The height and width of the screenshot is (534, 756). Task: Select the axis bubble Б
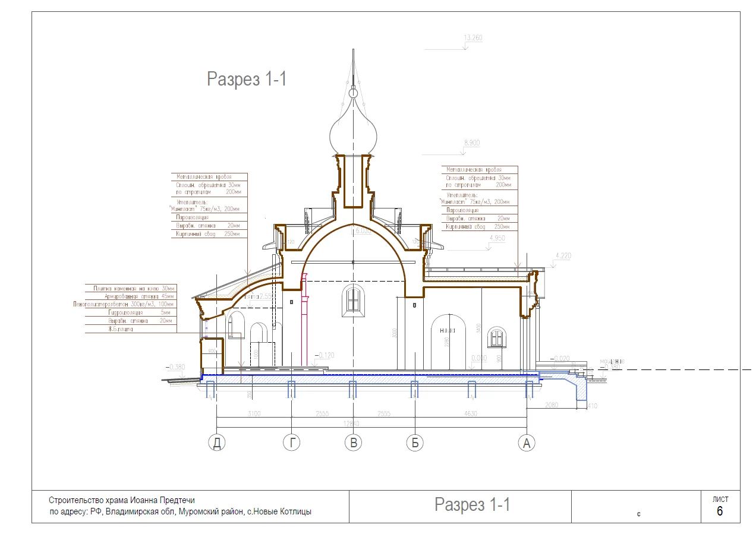[x=414, y=443]
